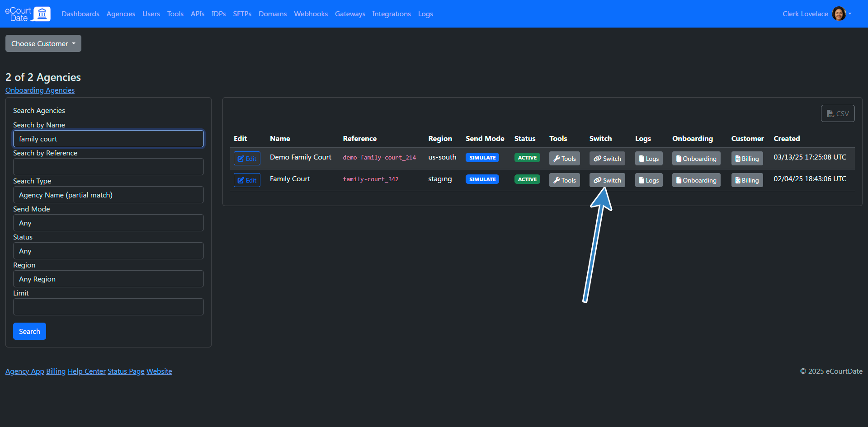Select reference demo-family-court_214
The image size is (868, 427).
click(379, 157)
